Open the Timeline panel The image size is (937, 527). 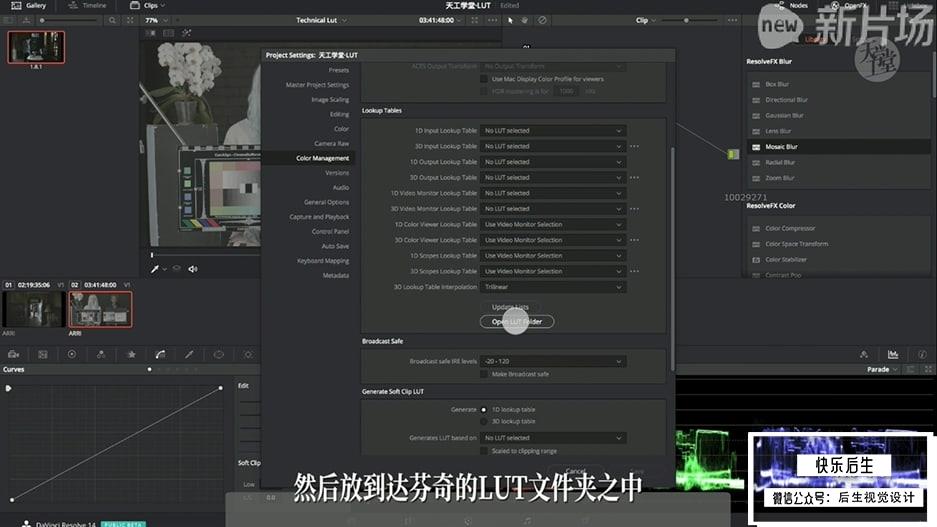coord(87,5)
